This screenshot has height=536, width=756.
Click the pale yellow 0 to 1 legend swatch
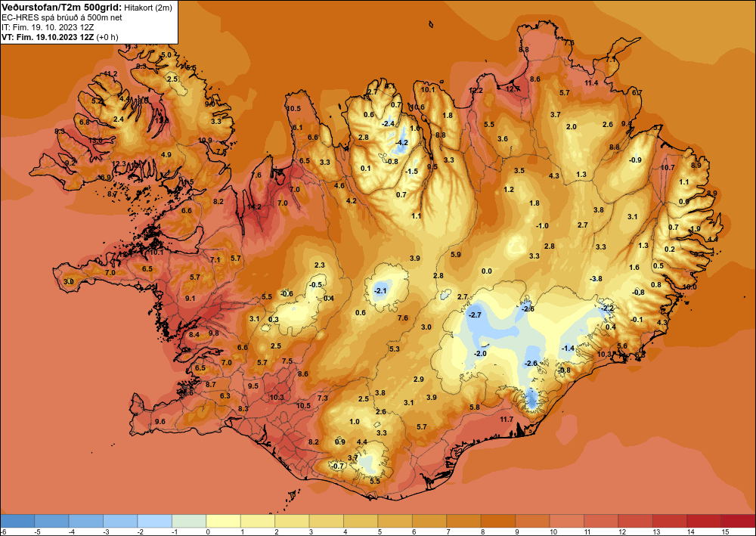(224, 521)
